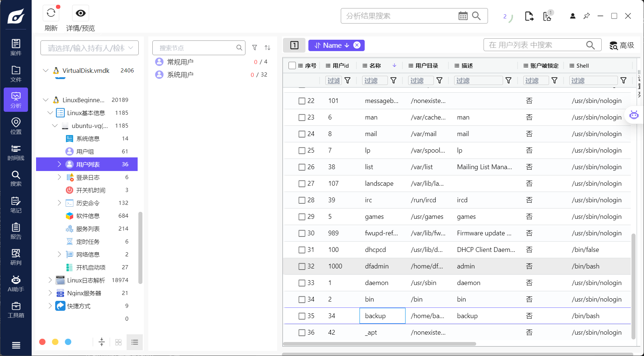Open the details/preview (详情/预览) eye icon

click(x=81, y=13)
